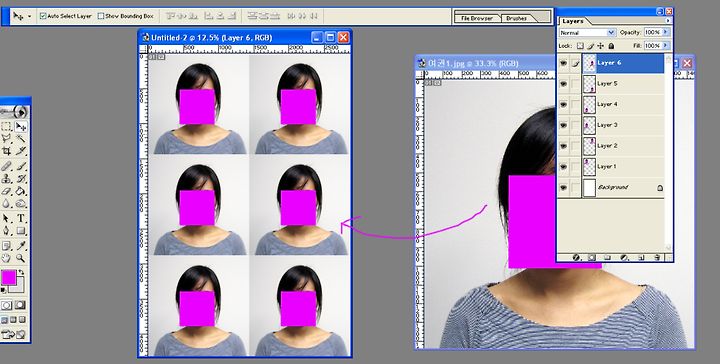720x364 pixels.
Task: Enable Show Bounding Box checkbox
Action: (101, 16)
